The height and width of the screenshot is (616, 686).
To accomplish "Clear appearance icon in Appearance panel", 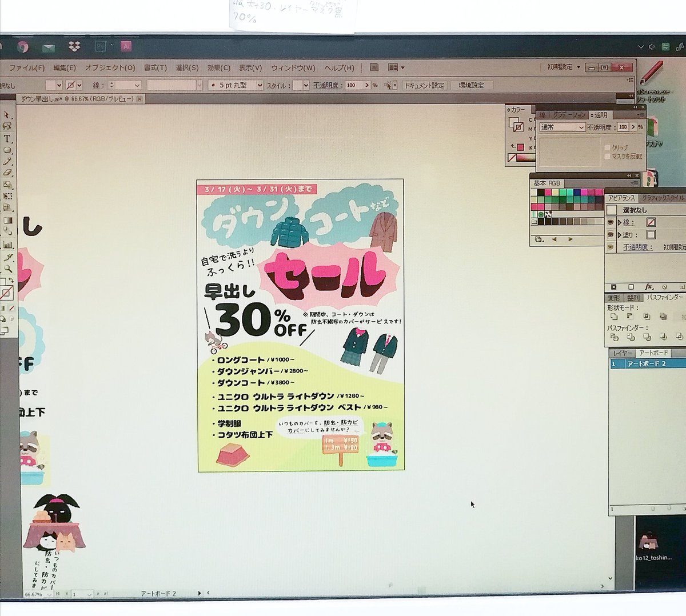I will point(664,287).
